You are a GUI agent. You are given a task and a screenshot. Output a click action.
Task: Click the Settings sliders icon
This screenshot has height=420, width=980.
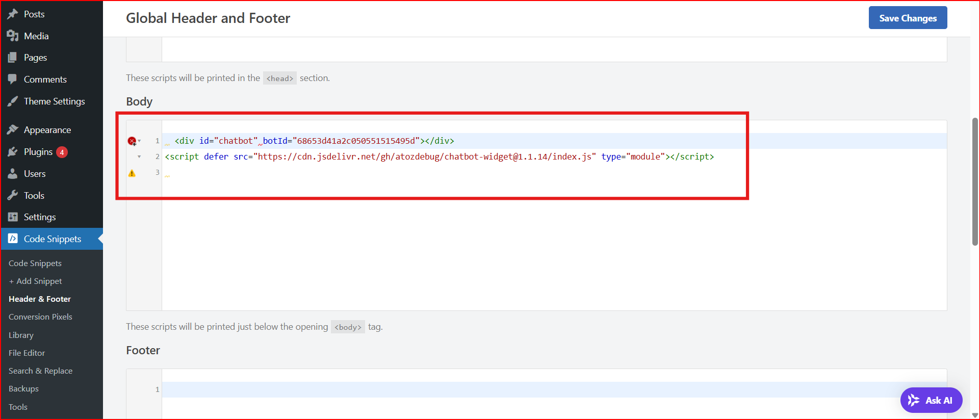click(13, 217)
